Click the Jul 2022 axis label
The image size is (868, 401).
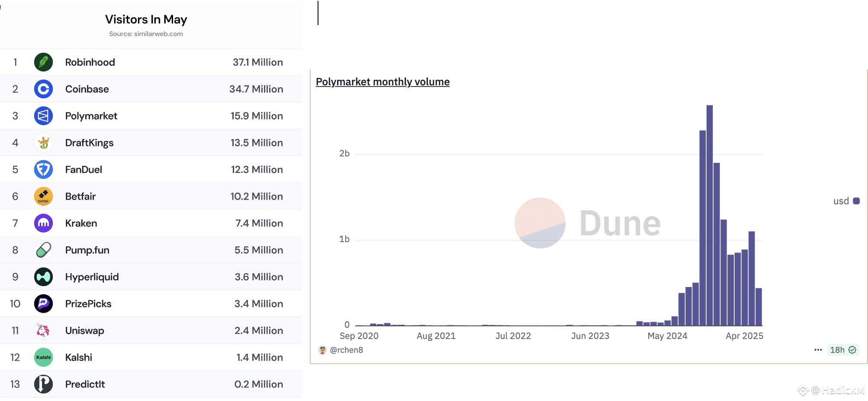click(x=513, y=336)
